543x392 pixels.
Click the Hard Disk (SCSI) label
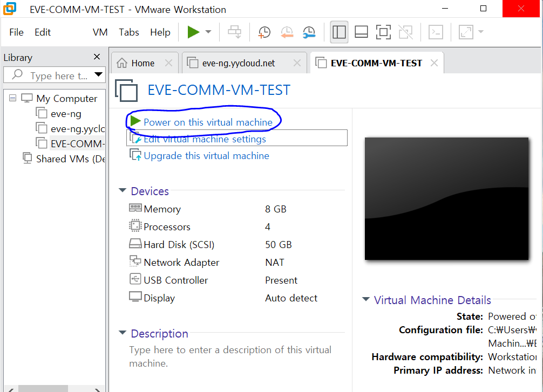tap(179, 245)
